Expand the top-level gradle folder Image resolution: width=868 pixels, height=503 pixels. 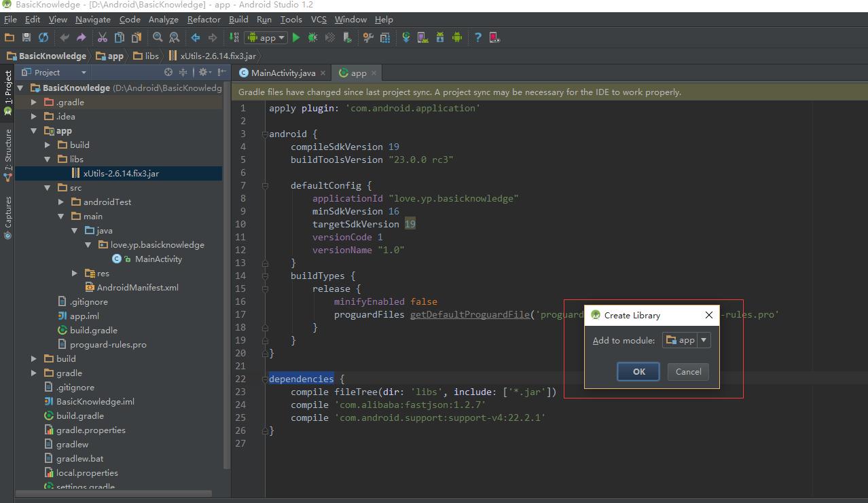point(33,373)
